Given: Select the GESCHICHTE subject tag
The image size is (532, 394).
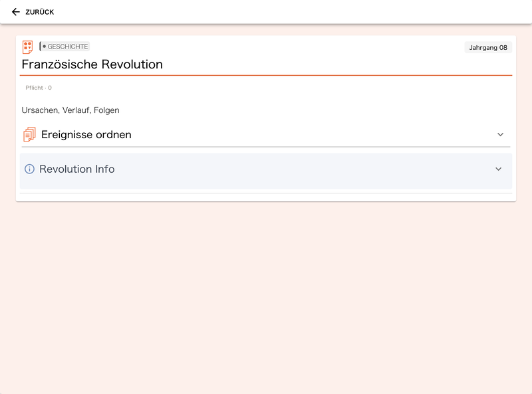Looking at the screenshot, I should point(65,47).
